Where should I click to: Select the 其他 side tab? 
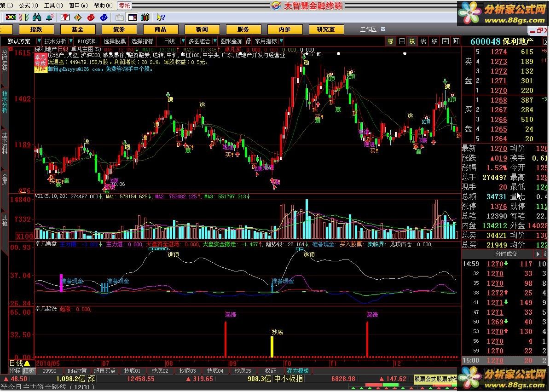(5, 220)
